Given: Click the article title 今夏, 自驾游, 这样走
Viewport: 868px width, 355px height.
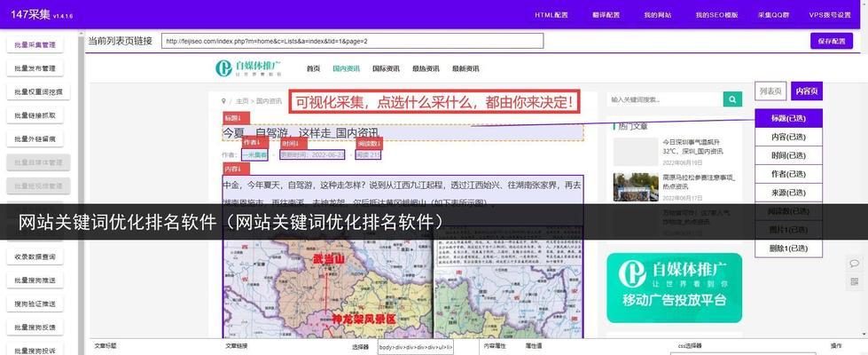Looking at the screenshot, I should click(301, 133).
